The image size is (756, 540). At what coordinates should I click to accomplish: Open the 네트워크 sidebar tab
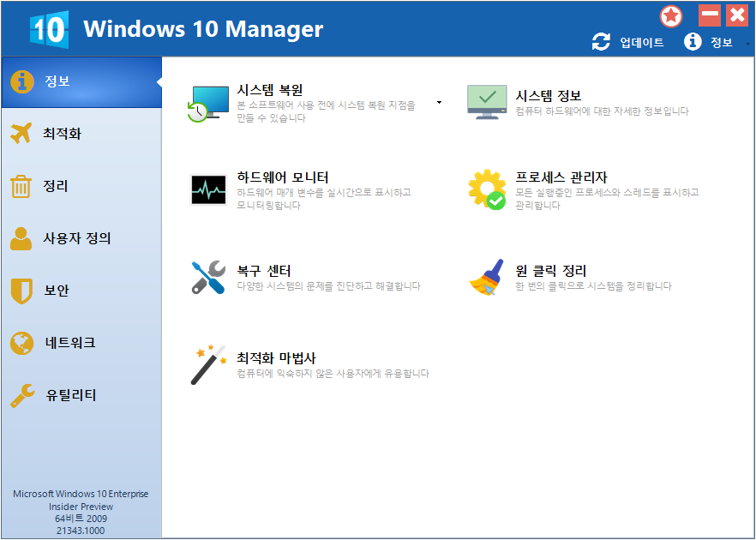pyautogui.click(x=81, y=343)
